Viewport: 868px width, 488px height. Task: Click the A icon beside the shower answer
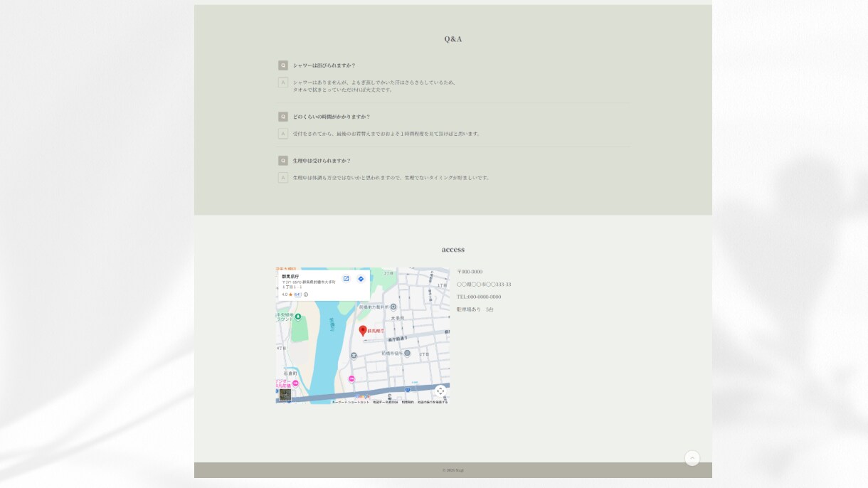[x=283, y=83]
